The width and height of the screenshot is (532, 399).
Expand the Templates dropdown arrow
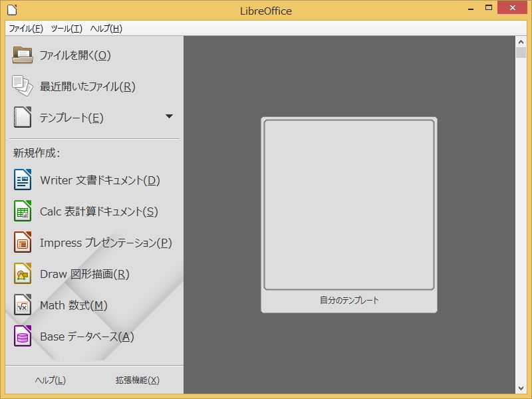170,117
